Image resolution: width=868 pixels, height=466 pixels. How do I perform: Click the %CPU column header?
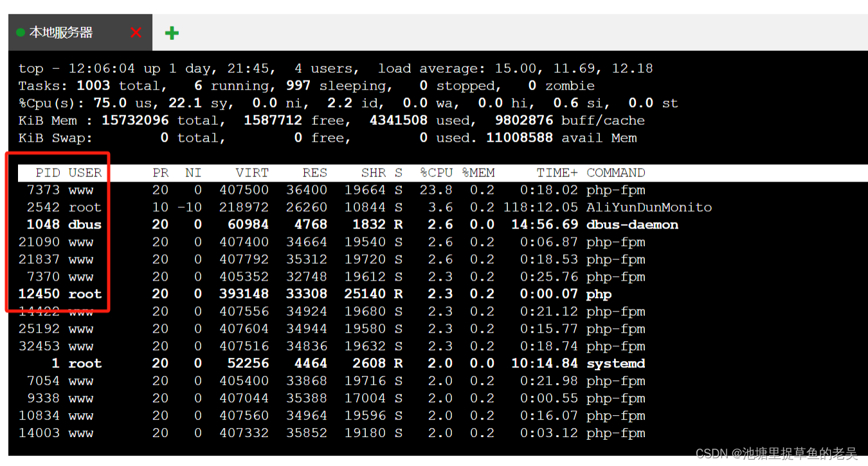coord(436,172)
